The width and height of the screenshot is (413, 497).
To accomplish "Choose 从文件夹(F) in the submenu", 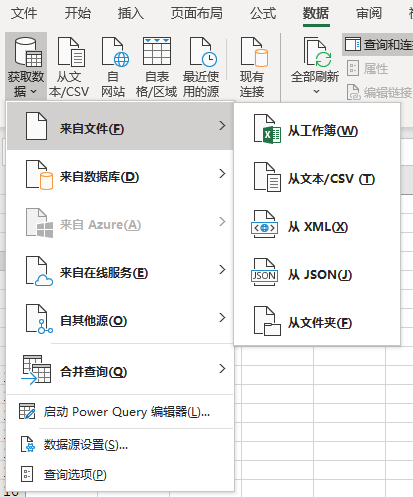I will (317, 322).
